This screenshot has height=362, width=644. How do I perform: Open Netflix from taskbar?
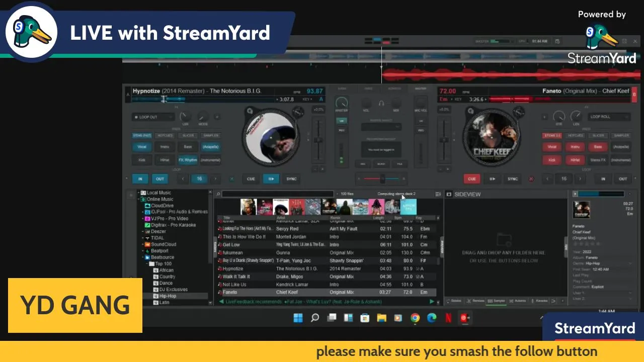tap(448, 318)
